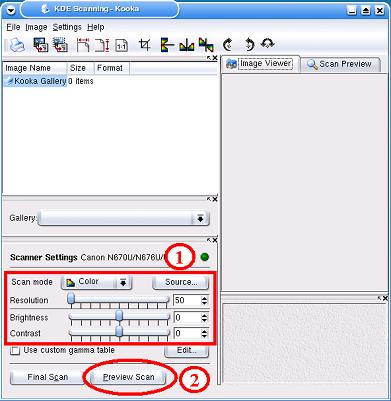
Task: Switch to the Scan Preview tab
Action: 340,64
